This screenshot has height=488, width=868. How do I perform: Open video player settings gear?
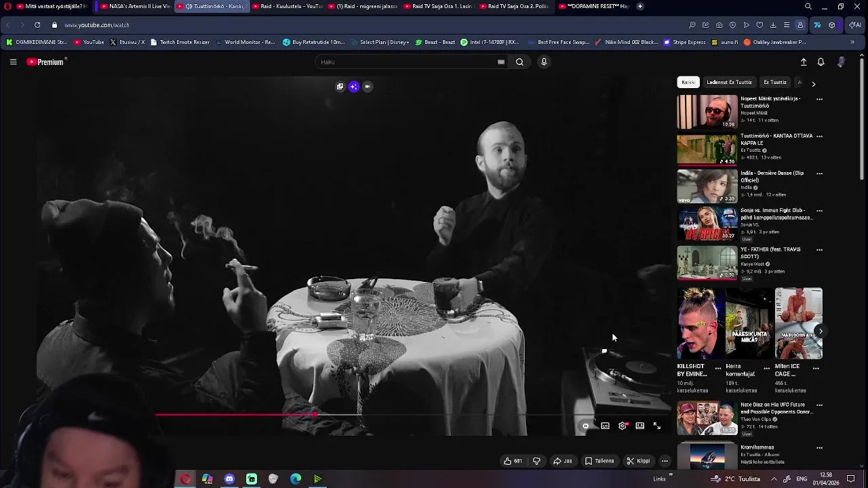click(x=623, y=426)
